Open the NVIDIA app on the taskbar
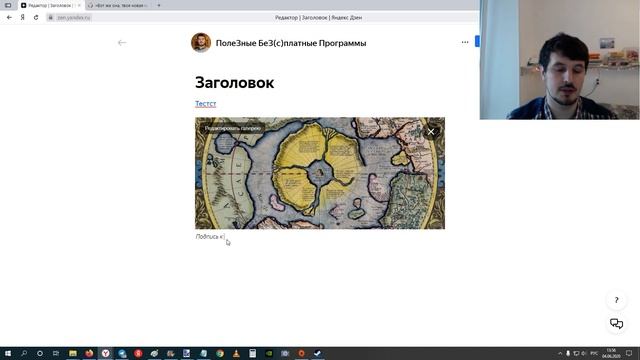 (x=269, y=353)
